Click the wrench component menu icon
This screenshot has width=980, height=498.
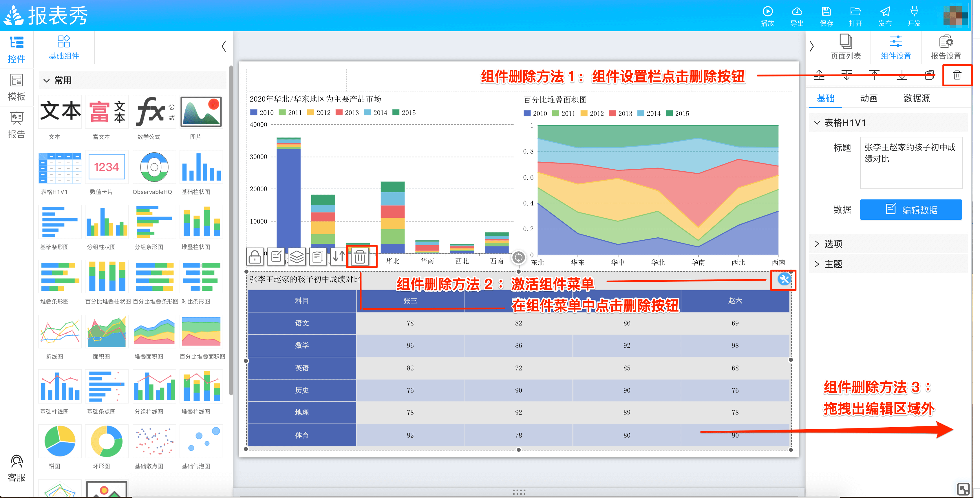click(784, 279)
